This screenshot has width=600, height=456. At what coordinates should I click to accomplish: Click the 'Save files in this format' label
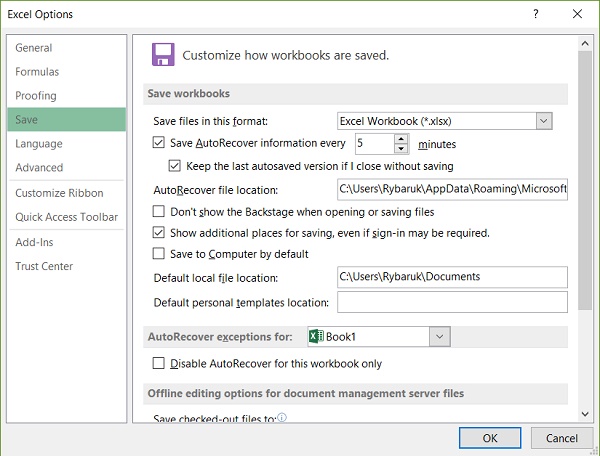[210, 121]
